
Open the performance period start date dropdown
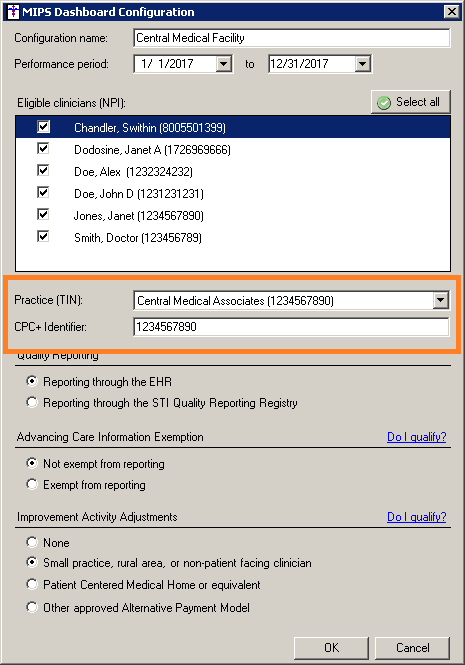click(x=223, y=64)
